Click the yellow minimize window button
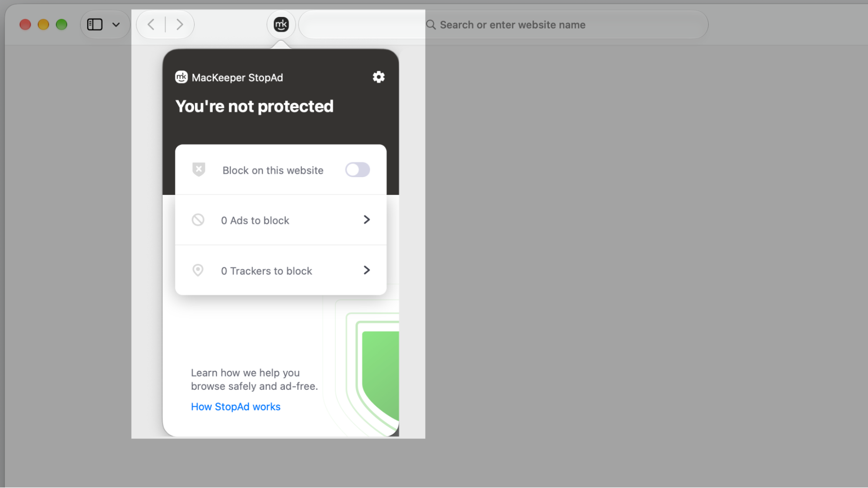 coord(43,24)
